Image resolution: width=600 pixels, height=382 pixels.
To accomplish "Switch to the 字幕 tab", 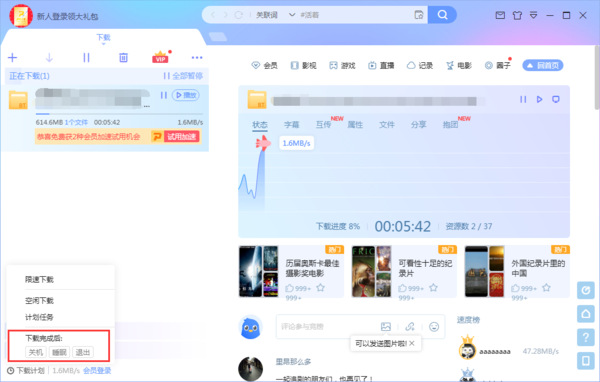I will click(x=292, y=124).
